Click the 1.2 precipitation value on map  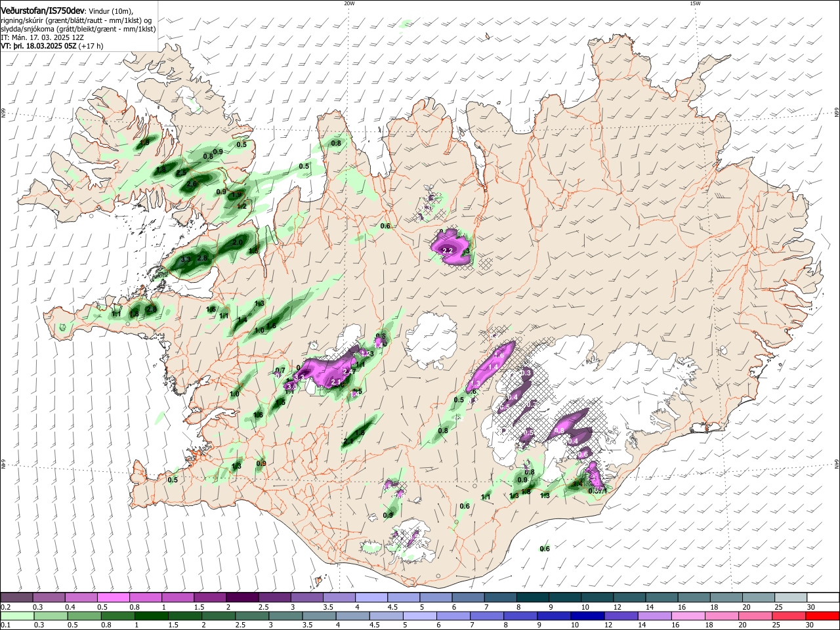(241, 206)
